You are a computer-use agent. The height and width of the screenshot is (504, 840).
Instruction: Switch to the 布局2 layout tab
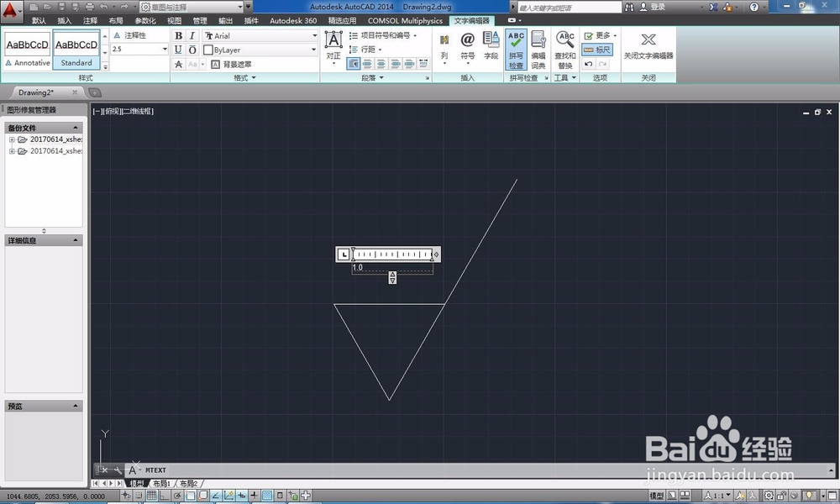tap(188, 483)
